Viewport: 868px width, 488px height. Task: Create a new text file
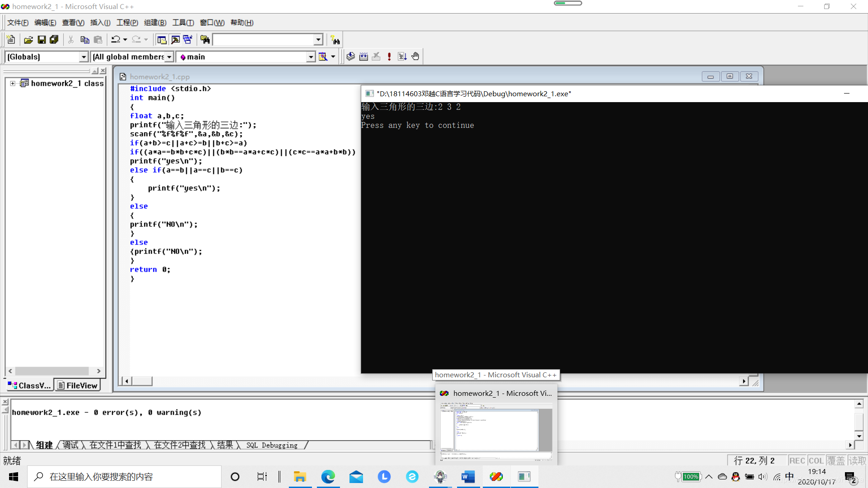pyautogui.click(x=11, y=40)
